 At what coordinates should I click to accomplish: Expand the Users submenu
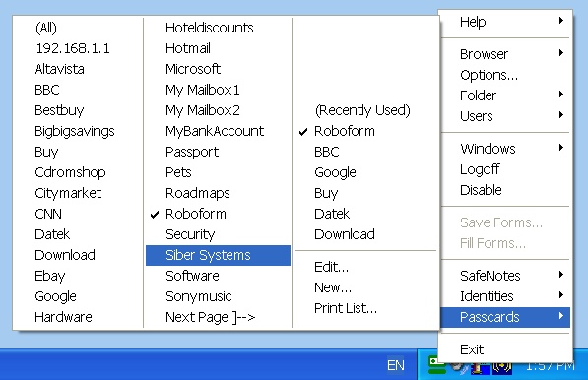(505, 116)
